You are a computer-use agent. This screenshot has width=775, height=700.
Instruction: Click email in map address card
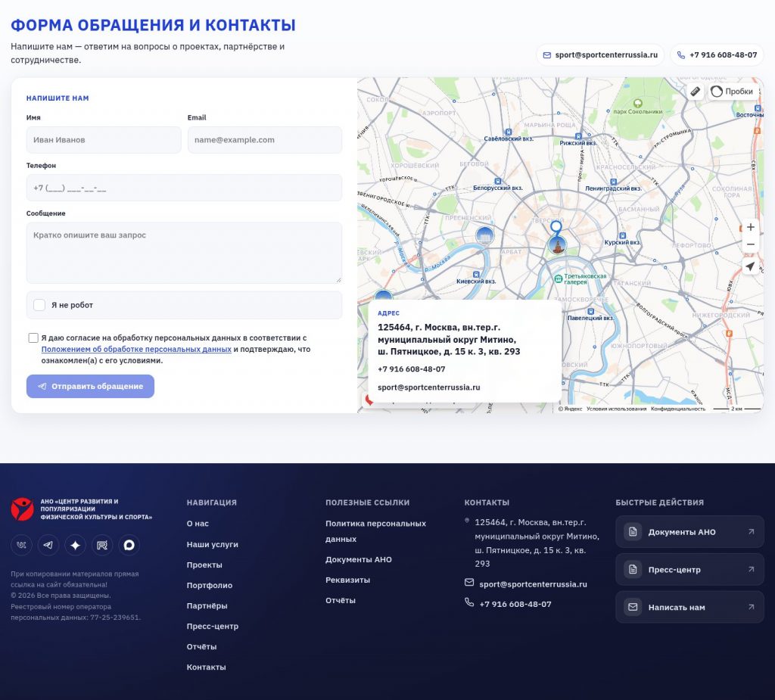coord(429,387)
